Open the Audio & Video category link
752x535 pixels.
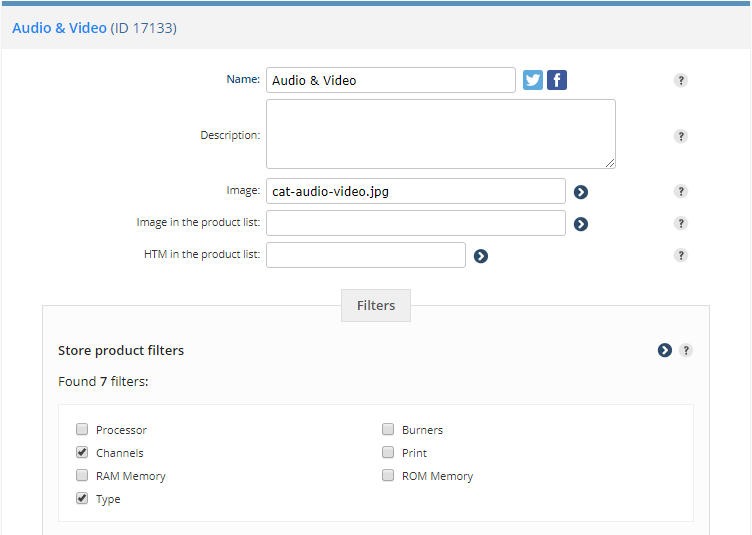pos(59,28)
